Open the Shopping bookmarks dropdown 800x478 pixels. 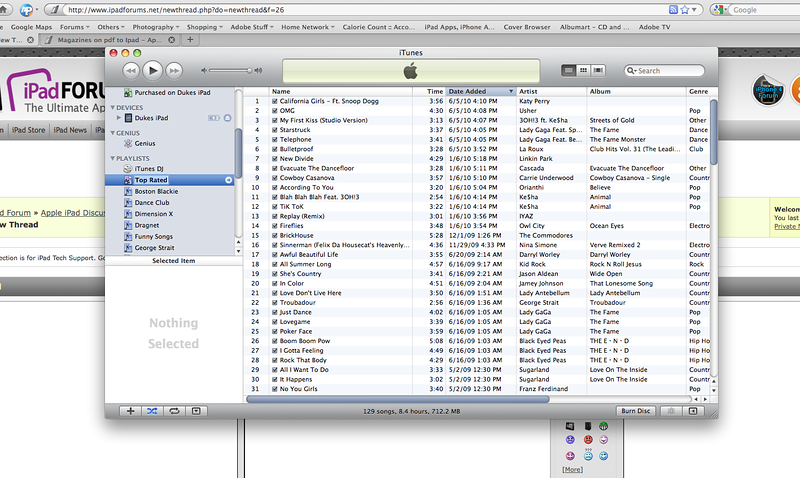click(x=204, y=27)
